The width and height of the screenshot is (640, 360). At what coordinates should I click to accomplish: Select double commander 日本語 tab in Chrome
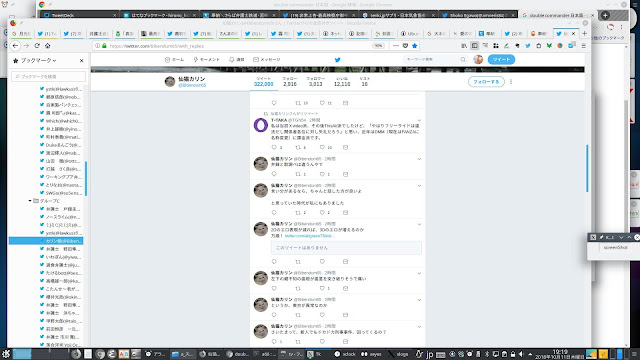[x=556, y=15]
